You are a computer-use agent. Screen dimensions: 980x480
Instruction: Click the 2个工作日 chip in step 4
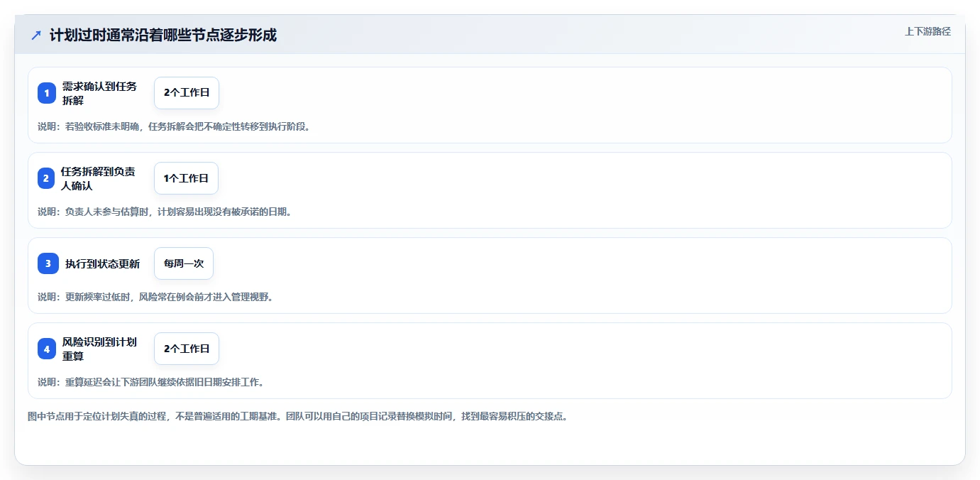click(x=187, y=349)
